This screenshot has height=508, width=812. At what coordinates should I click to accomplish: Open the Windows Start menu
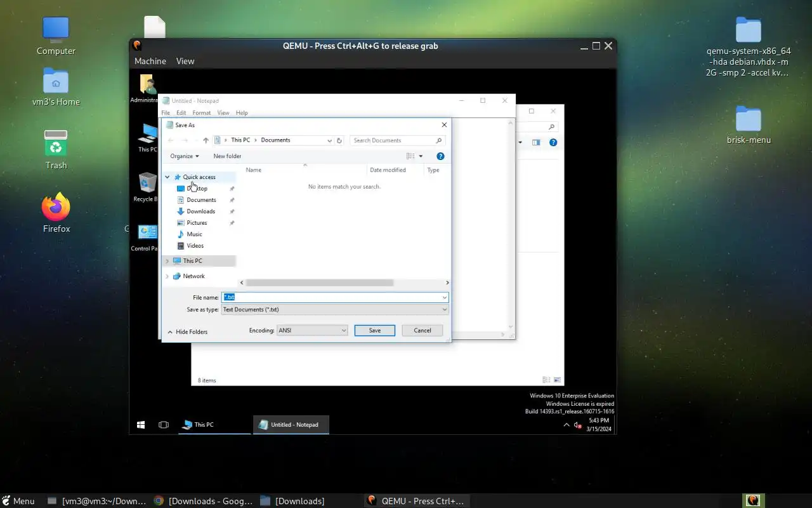tap(141, 425)
